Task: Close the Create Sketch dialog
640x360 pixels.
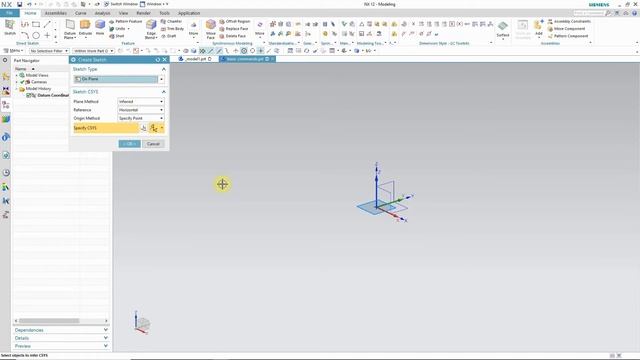Action: tap(164, 60)
